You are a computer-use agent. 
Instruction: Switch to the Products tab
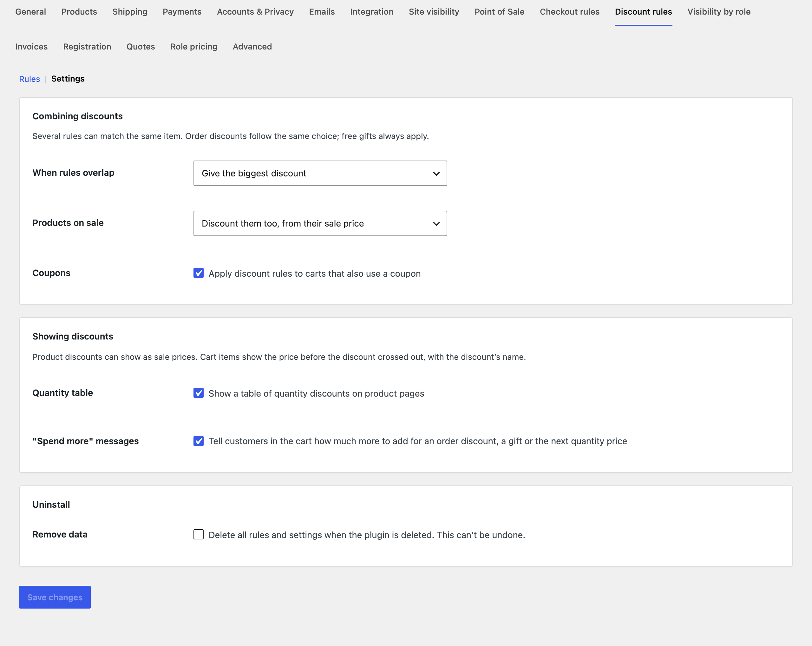click(79, 12)
